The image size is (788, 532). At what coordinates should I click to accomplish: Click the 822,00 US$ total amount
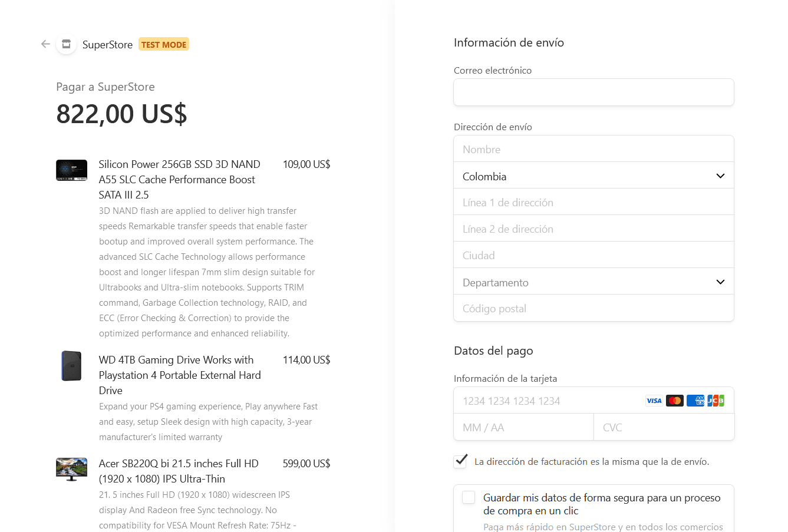121,114
